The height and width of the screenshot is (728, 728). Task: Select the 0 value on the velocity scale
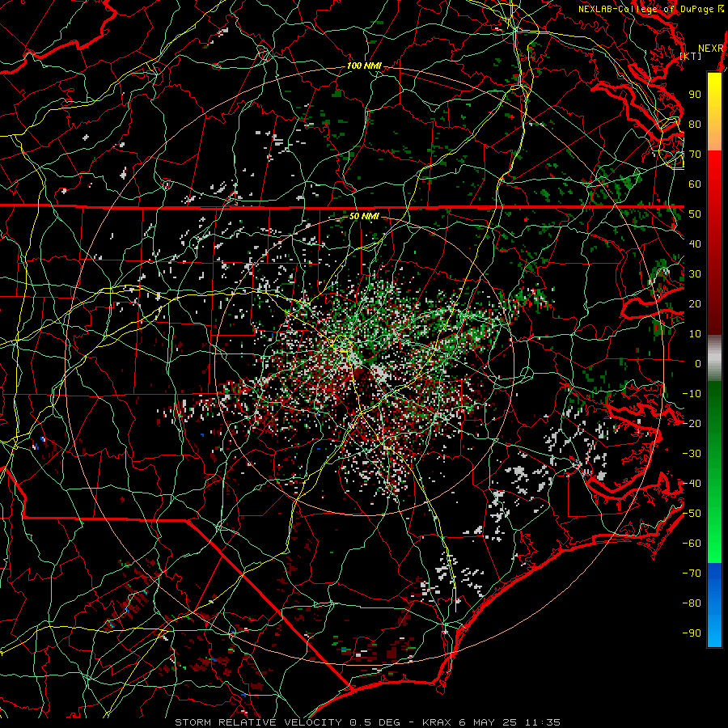click(x=698, y=363)
